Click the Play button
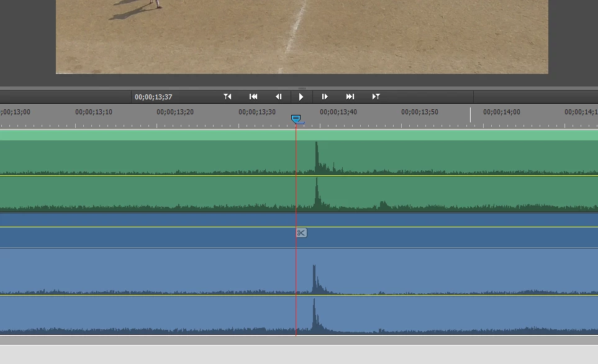Viewport: 598px width, 364px height. [x=301, y=97]
